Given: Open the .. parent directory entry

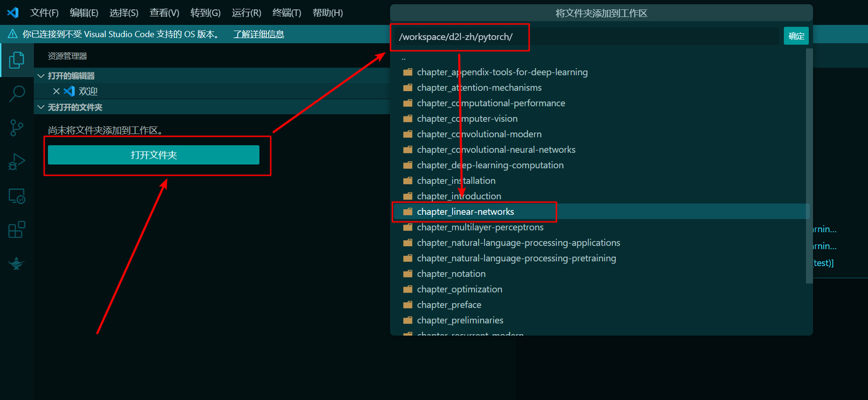Looking at the screenshot, I should [x=403, y=56].
